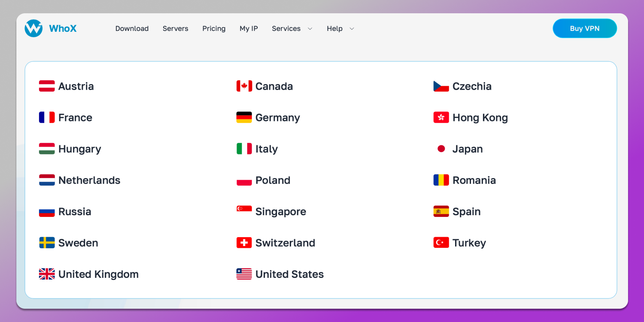Select the Germany flag icon
This screenshot has height=322, width=644.
click(x=243, y=117)
